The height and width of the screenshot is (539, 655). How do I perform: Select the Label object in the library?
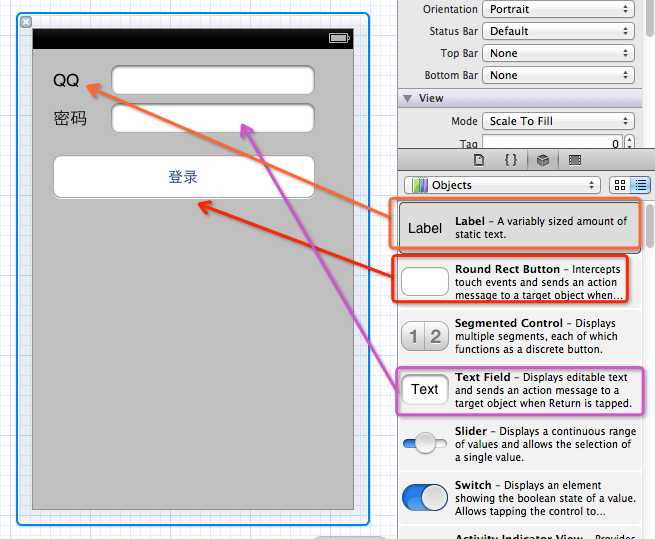[519, 227]
